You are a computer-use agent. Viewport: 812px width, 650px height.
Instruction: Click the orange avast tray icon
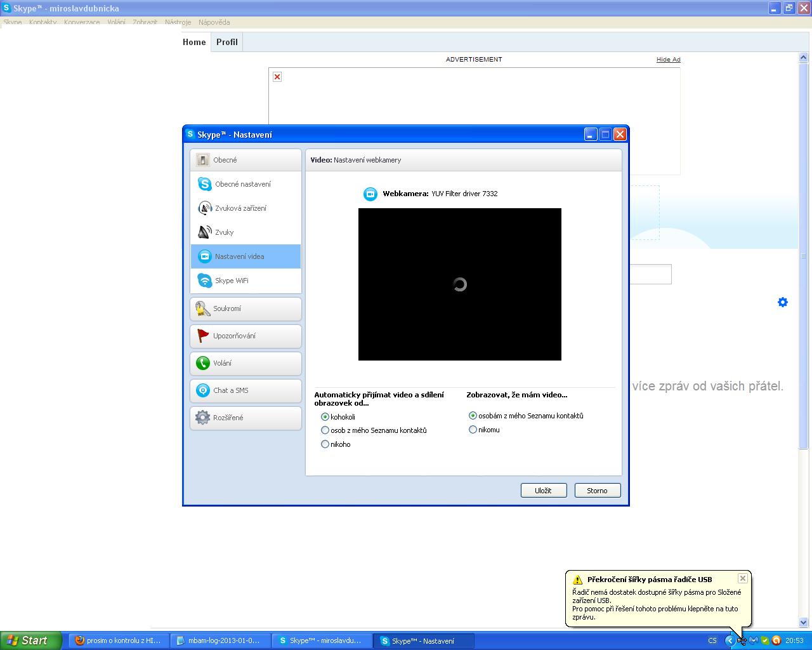tap(776, 640)
